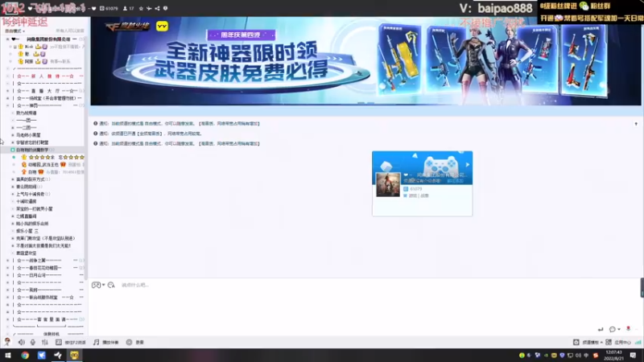Click the bracketed link in first notice line

click(229, 123)
